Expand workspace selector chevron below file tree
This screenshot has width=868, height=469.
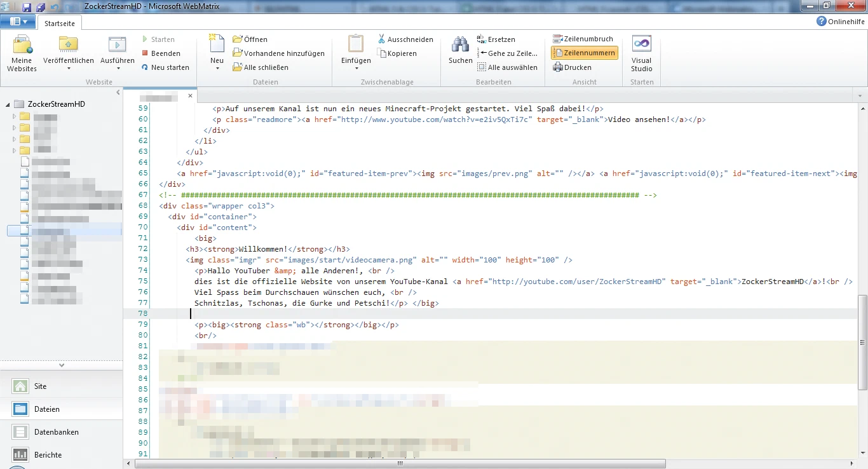pyautogui.click(x=62, y=365)
